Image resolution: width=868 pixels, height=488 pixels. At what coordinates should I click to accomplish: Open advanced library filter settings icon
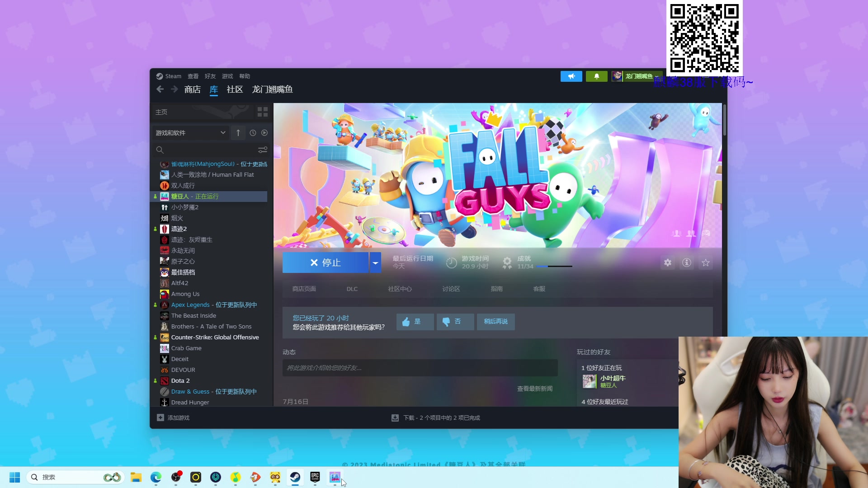click(262, 150)
